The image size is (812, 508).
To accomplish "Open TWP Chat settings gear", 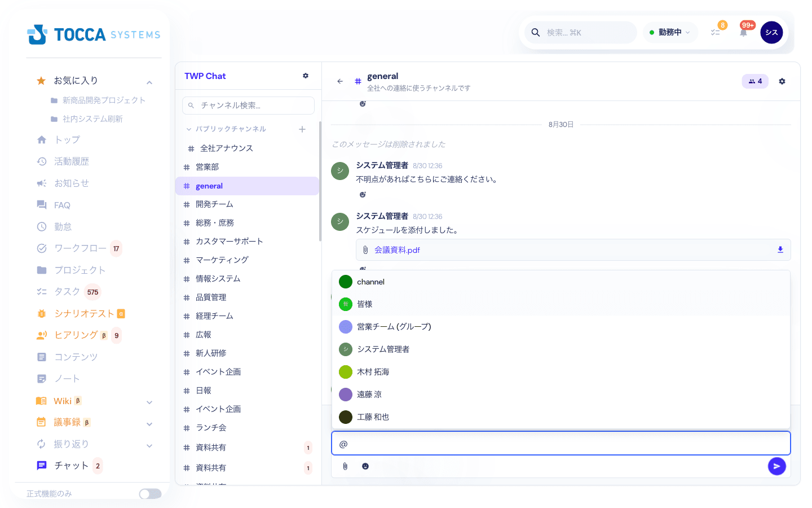I will point(306,76).
